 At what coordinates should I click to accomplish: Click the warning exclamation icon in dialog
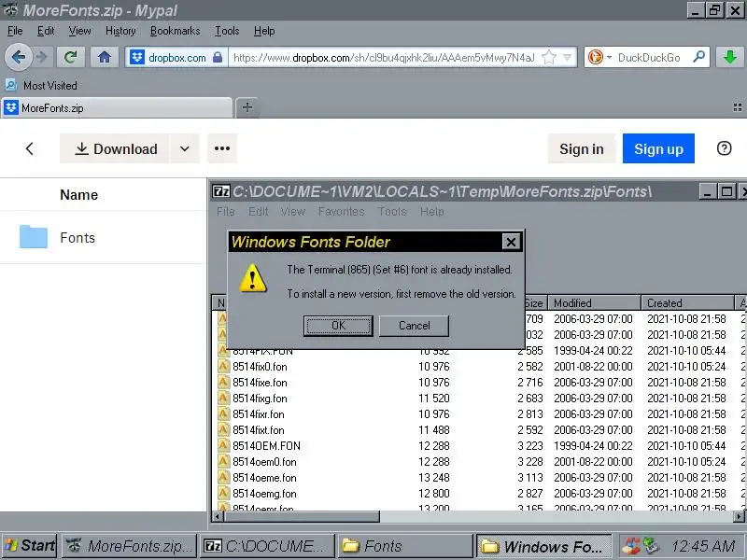[252, 278]
